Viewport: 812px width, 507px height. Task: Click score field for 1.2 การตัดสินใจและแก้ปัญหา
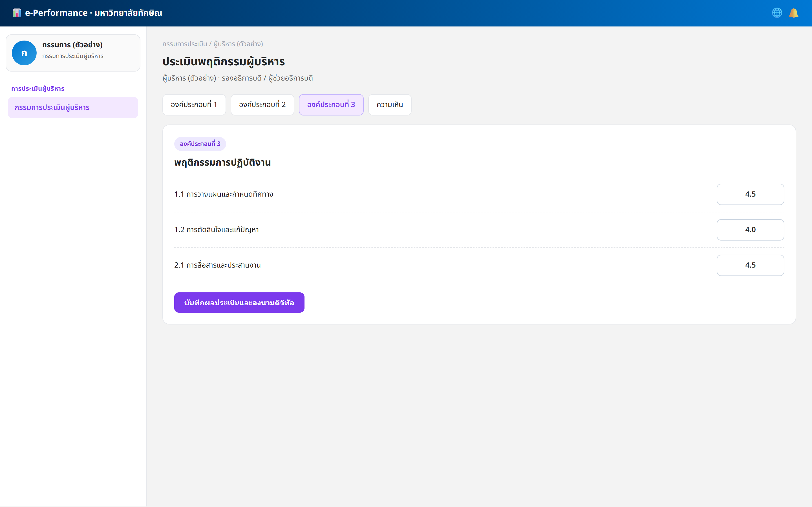(x=750, y=230)
